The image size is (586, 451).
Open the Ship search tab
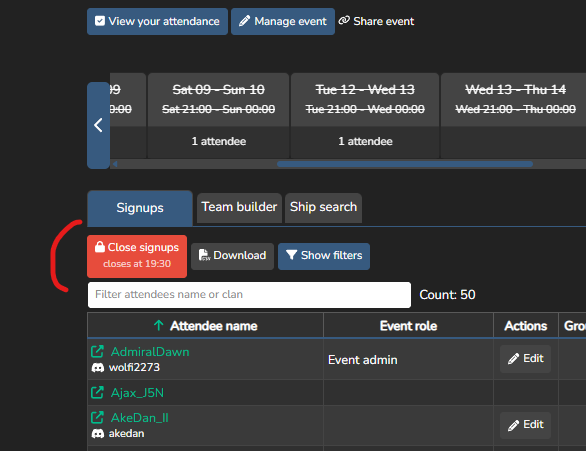323,207
